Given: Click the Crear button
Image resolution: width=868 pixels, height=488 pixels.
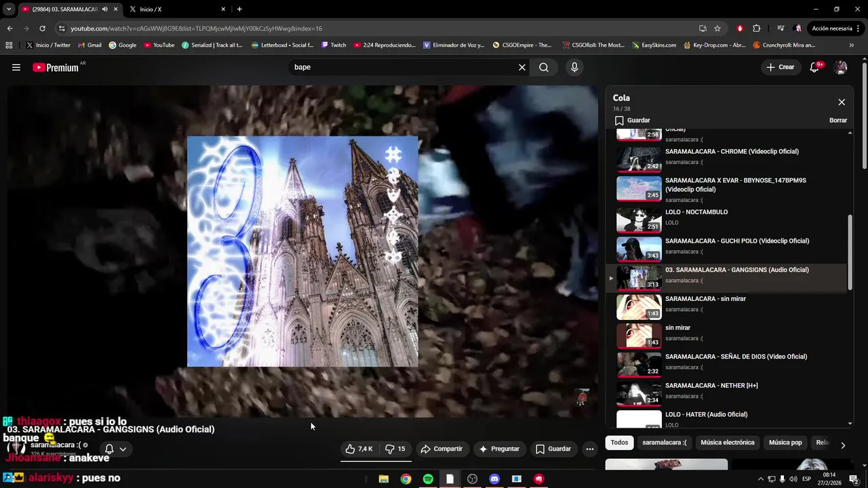Looking at the screenshot, I should point(781,67).
